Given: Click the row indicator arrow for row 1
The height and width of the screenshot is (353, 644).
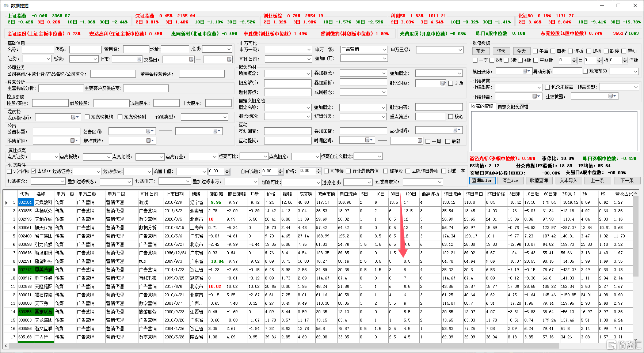Looking at the screenshot, I should [6, 202].
